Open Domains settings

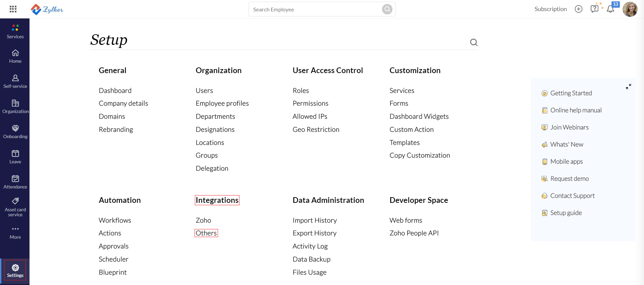[112, 116]
